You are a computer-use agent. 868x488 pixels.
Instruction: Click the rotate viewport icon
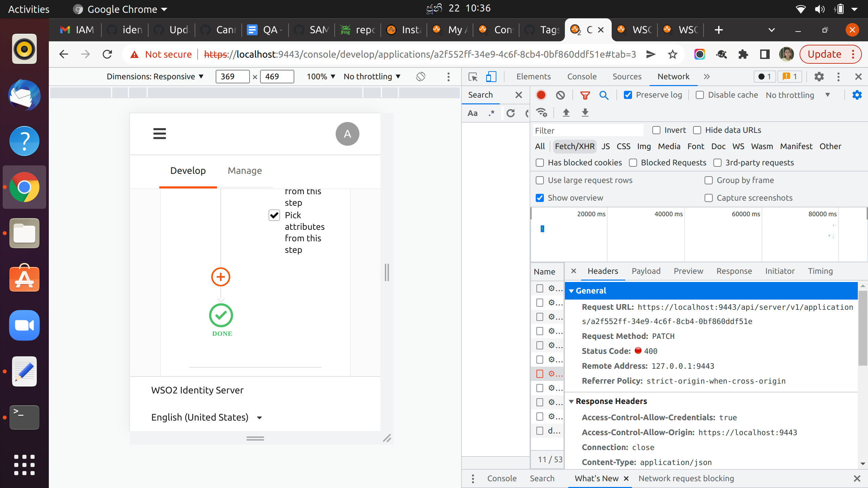pos(420,77)
